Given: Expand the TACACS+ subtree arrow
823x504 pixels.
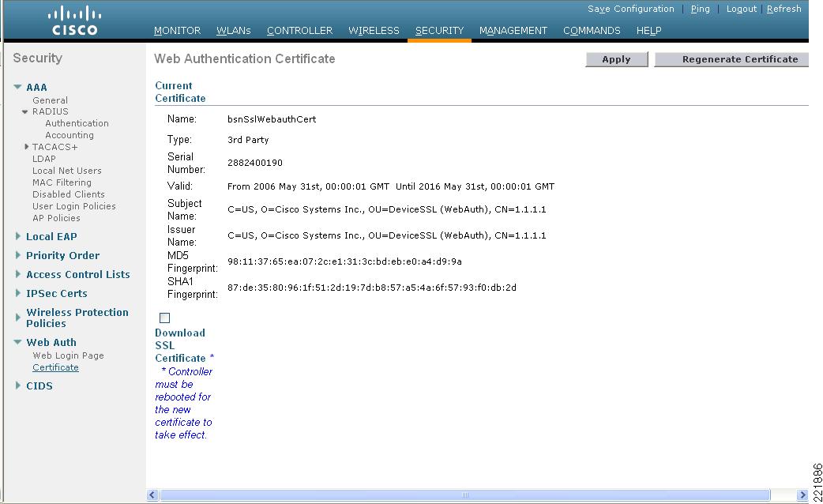Looking at the screenshot, I should 26,147.
